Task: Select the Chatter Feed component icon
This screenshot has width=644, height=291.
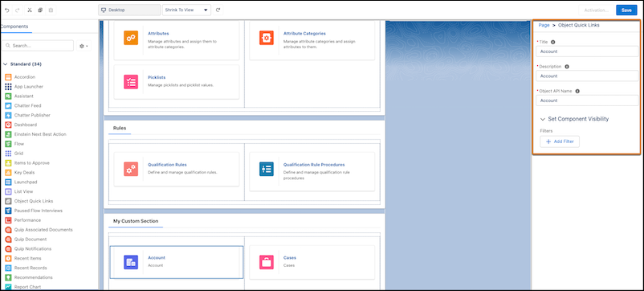Action: 8,105
